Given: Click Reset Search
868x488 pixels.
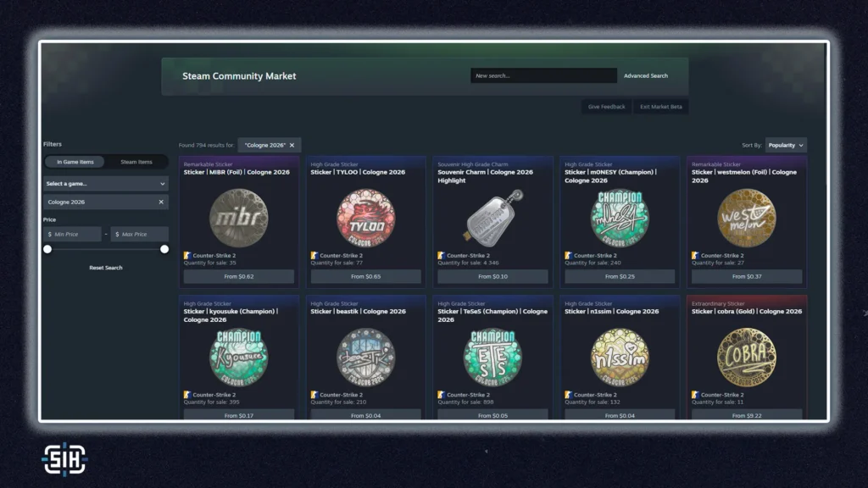Looking at the screenshot, I should point(106,268).
